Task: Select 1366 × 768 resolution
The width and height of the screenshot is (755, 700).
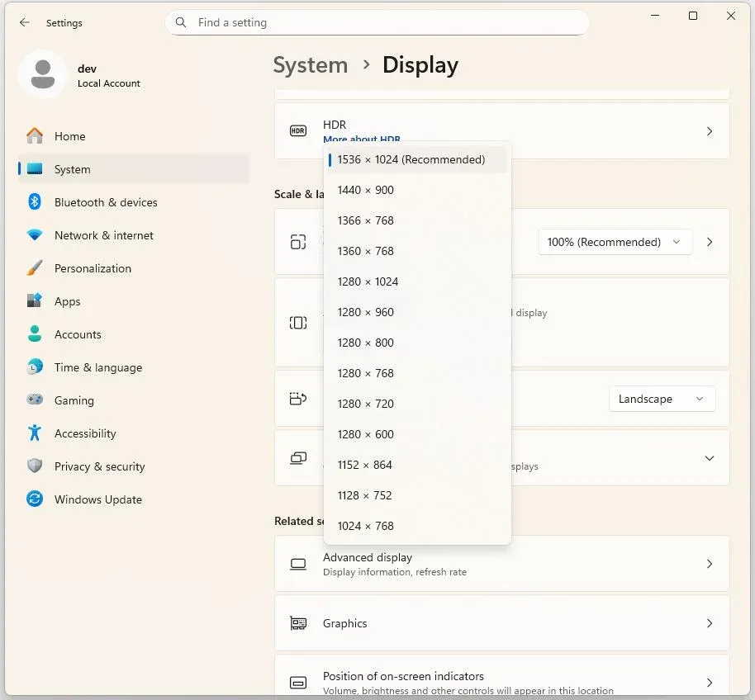Action: point(417,220)
